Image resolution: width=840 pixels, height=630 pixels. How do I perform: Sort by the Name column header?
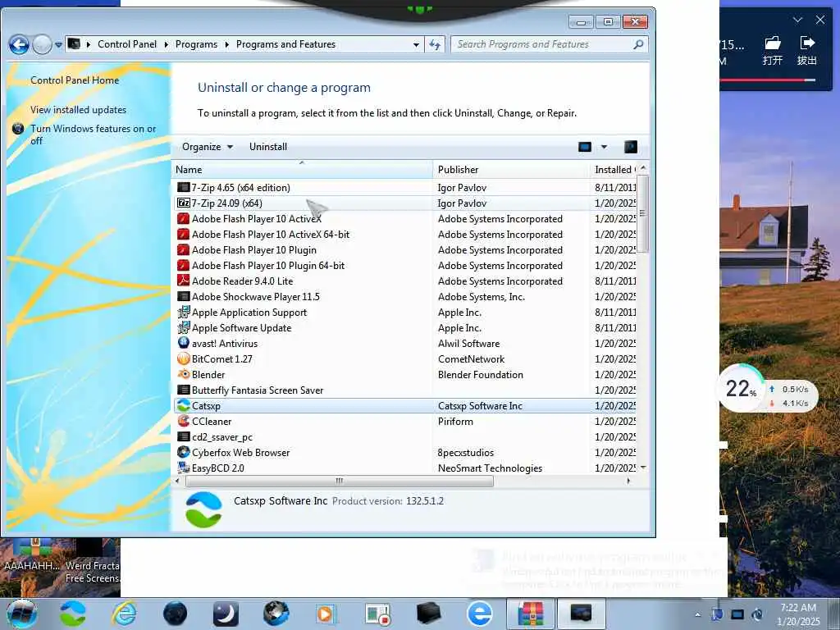pyautogui.click(x=302, y=169)
